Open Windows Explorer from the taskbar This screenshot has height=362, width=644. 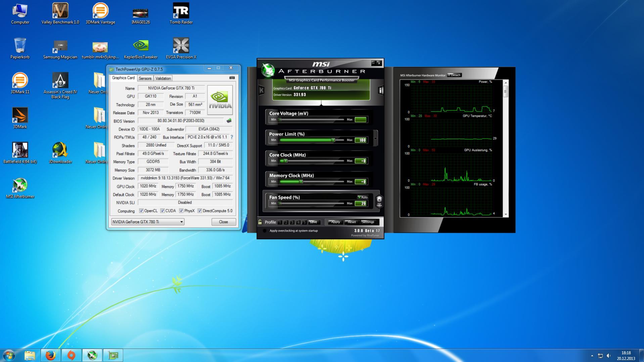[30, 355]
